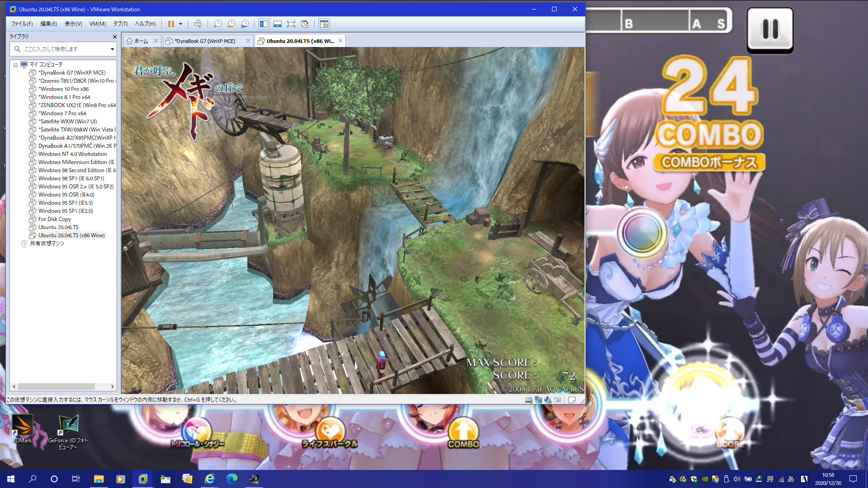The height and width of the screenshot is (488, 868).
Task: Click the camera device status icon
Action: (x=558, y=400)
